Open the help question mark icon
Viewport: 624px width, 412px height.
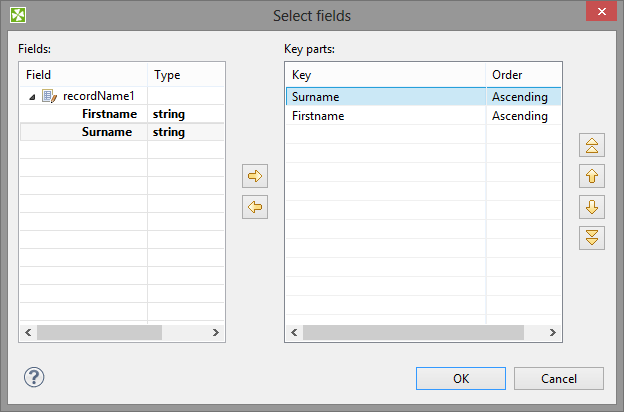[x=34, y=377]
